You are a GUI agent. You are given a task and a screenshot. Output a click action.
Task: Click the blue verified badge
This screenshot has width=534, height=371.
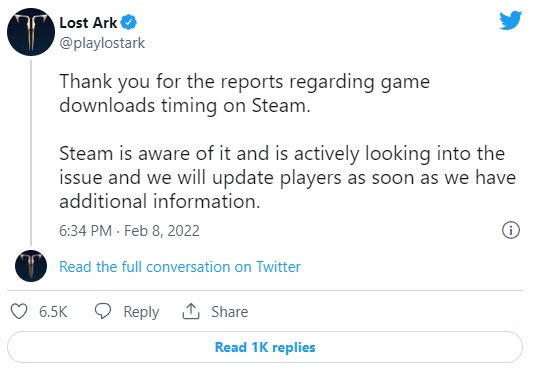coord(129,22)
